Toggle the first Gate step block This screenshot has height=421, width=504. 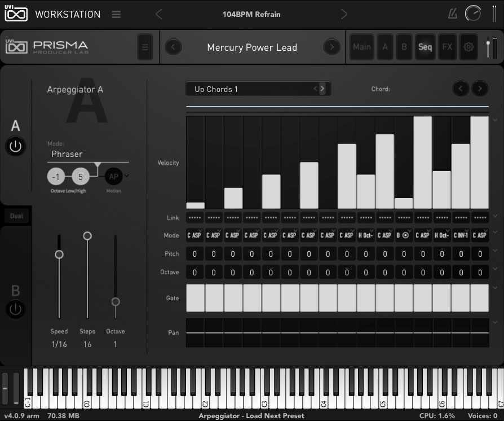pos(195,298)
